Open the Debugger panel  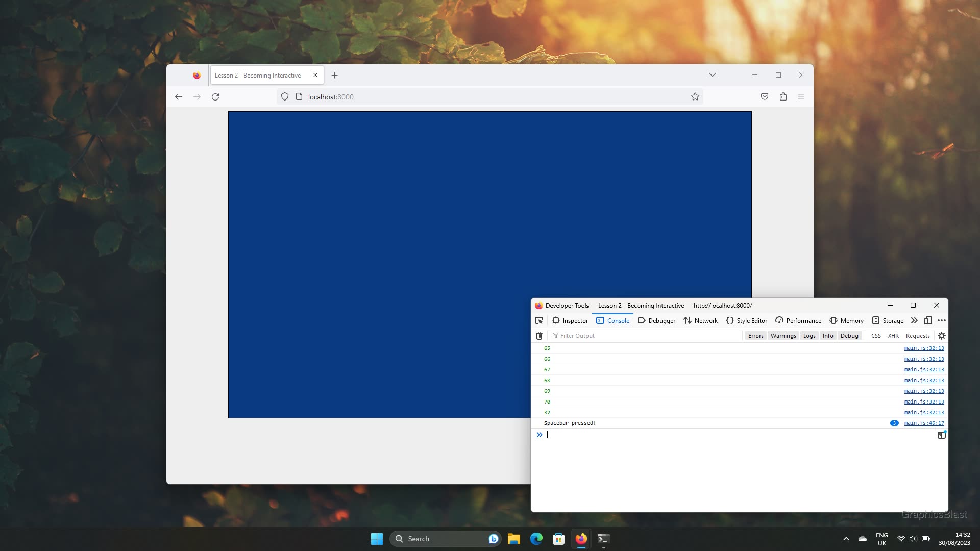tap(656, 321)
